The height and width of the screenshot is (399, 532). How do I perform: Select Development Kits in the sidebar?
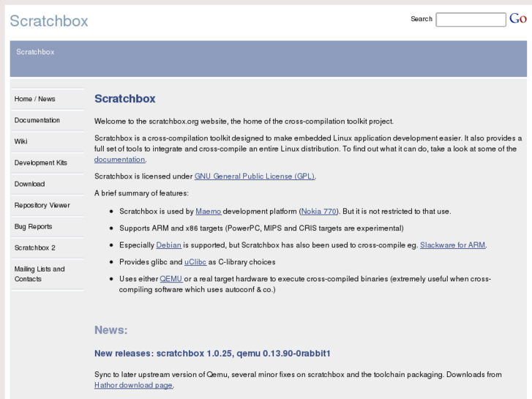point(41,163)
